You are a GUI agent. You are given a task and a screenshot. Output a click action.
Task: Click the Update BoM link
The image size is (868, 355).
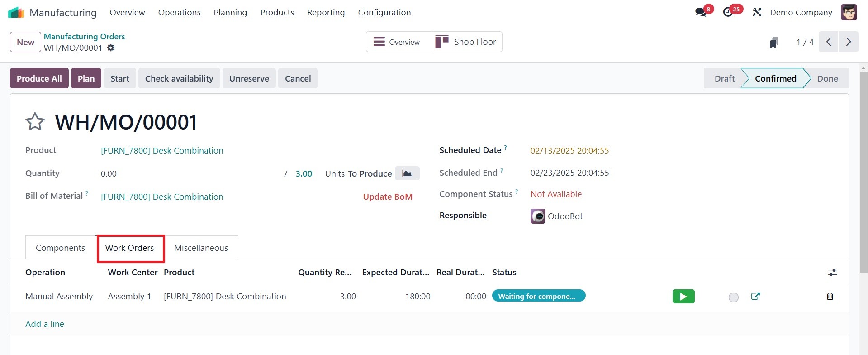click(388, 197)
